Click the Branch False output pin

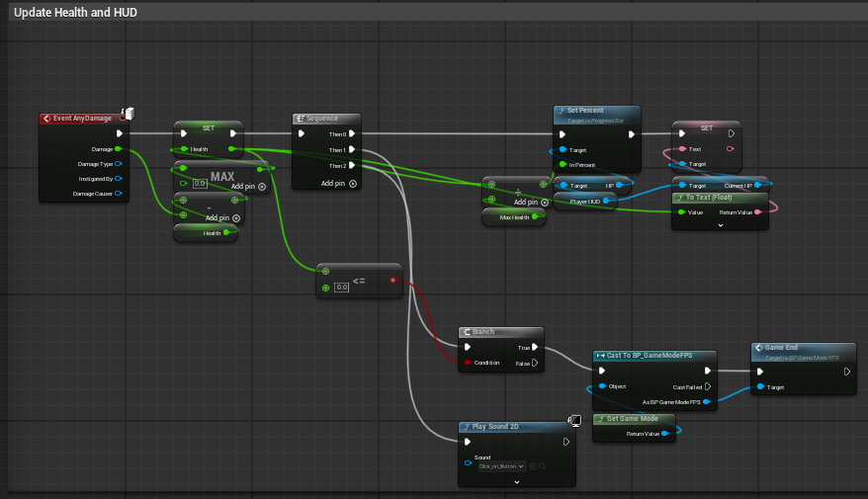tap(535, 363)
